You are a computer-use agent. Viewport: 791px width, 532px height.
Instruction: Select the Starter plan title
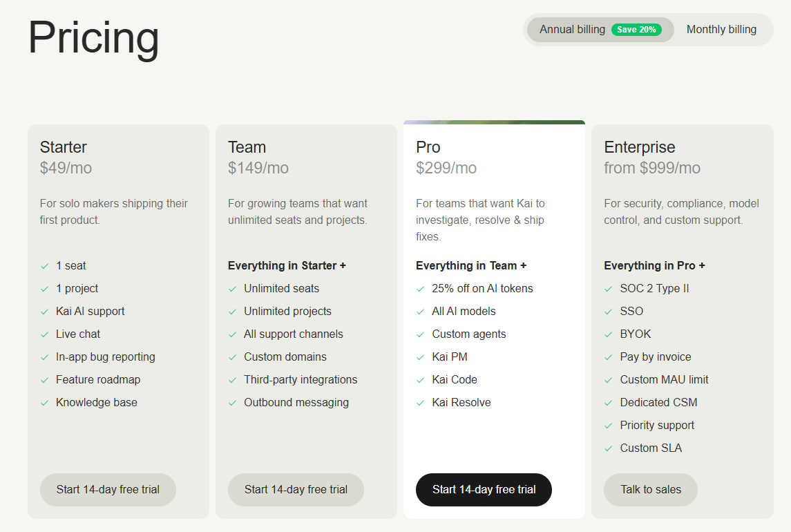(63, 147)
